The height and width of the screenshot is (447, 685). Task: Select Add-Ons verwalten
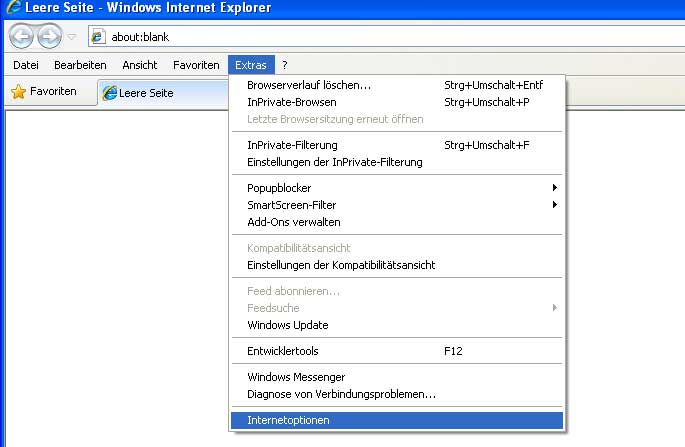397,222
